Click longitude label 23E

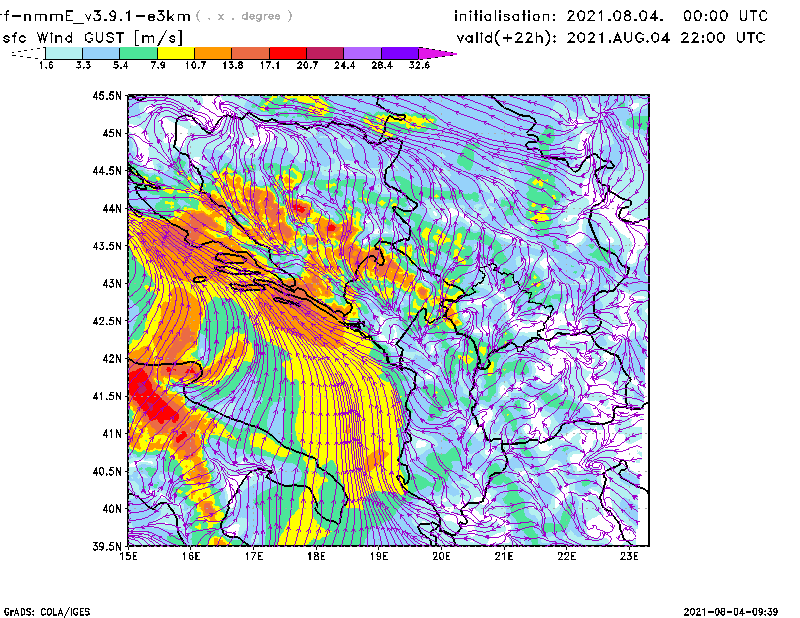[x=629, y=556]
